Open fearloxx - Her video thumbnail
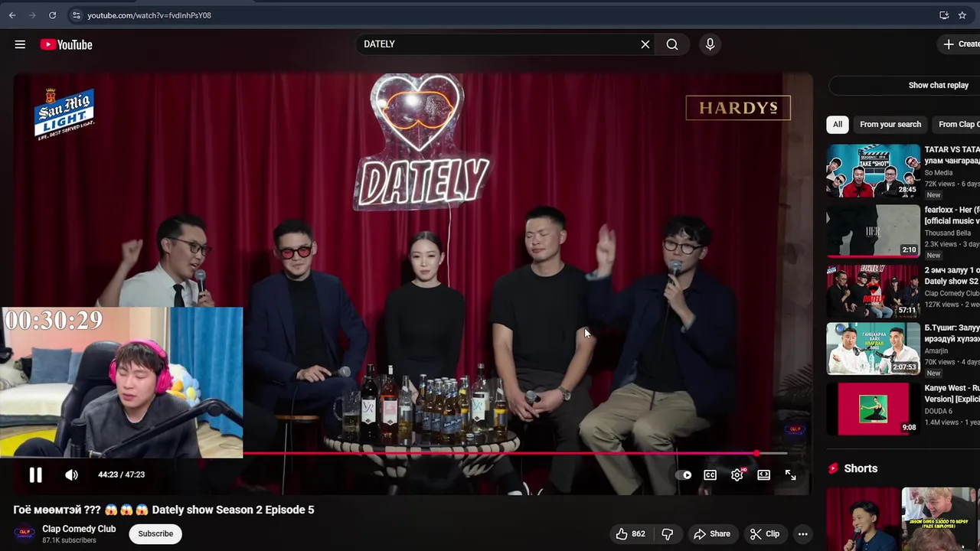Viewport: 980px width, 551px height. coord(873,230)
